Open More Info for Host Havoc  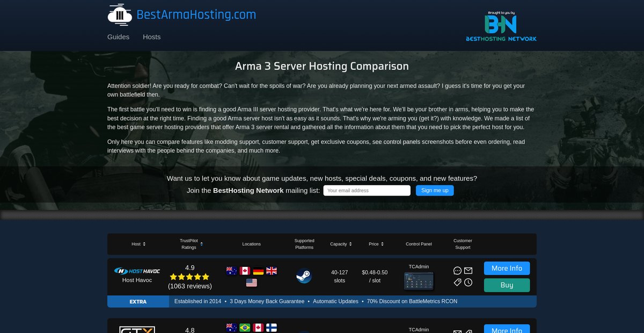pyautogui.click(x=507, y=269)
